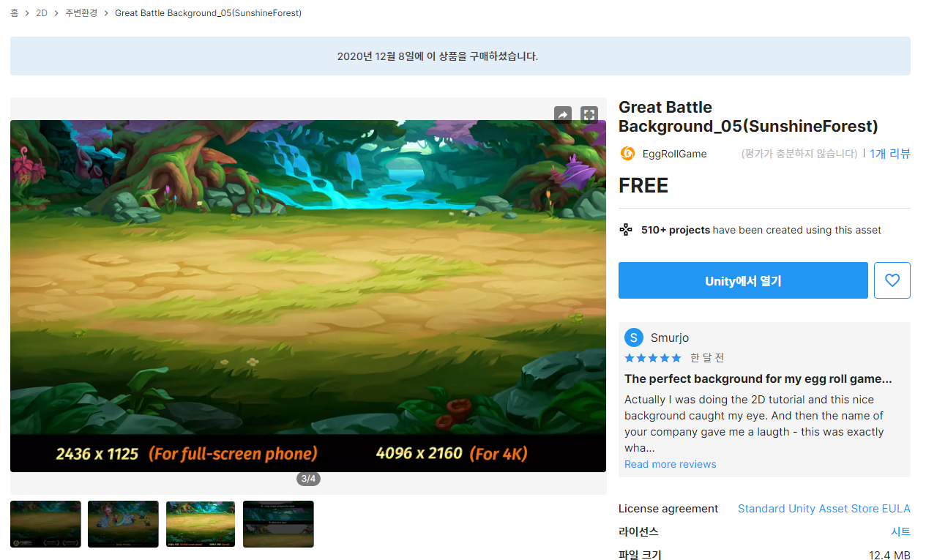Image resolution: width=926 pixels, height=560 pixels.
Task: Click the share arrow icon on preview
Action: pos(562,115)
